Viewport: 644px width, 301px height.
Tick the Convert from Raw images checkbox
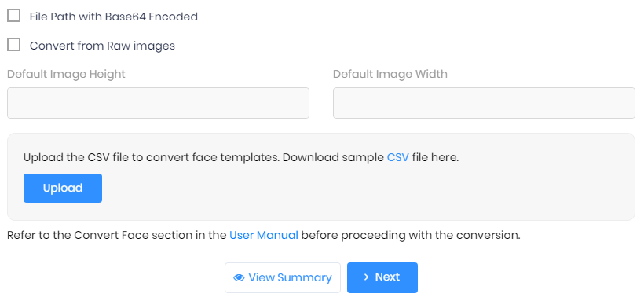(x=14, y=45)
